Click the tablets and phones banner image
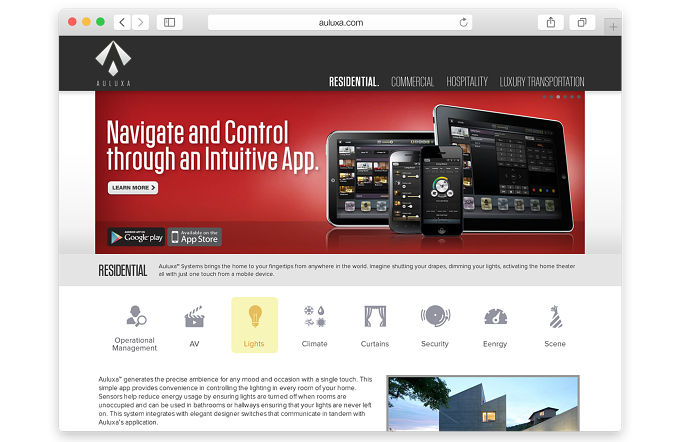 pyautogui.click(x=450, y=170)
